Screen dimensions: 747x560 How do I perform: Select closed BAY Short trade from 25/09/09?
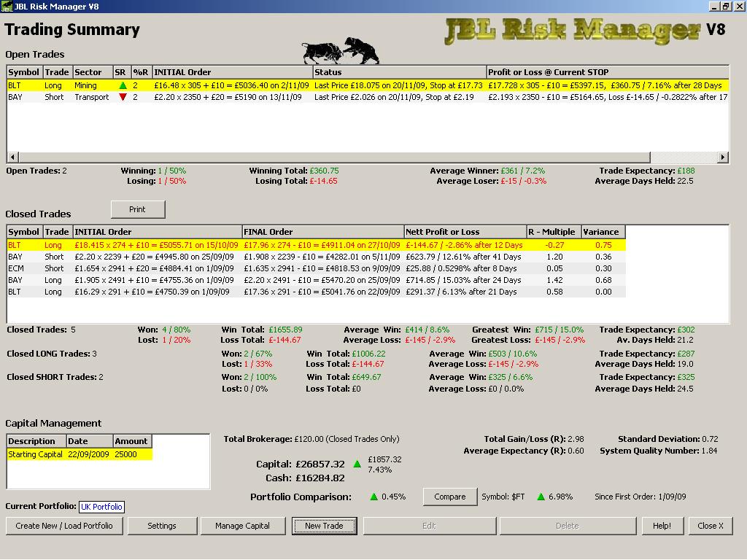pyautogui.click(x=317, y=257)
